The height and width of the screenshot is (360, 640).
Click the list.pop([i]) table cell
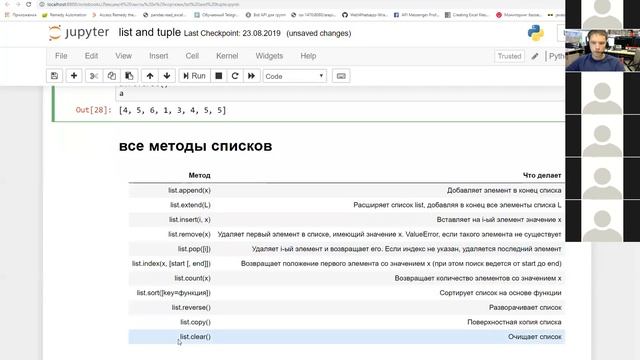[194, 249]
